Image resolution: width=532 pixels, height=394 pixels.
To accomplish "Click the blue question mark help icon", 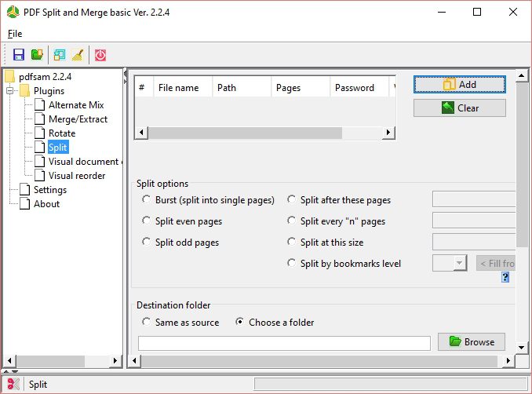I will 505,277.
